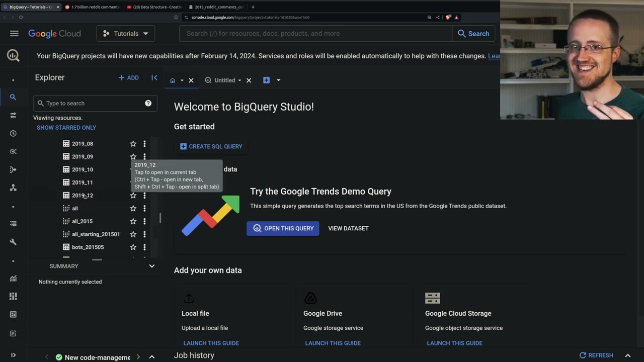
Task: Open the Tutorials project selector dropdown
Action: coord(126,34)
